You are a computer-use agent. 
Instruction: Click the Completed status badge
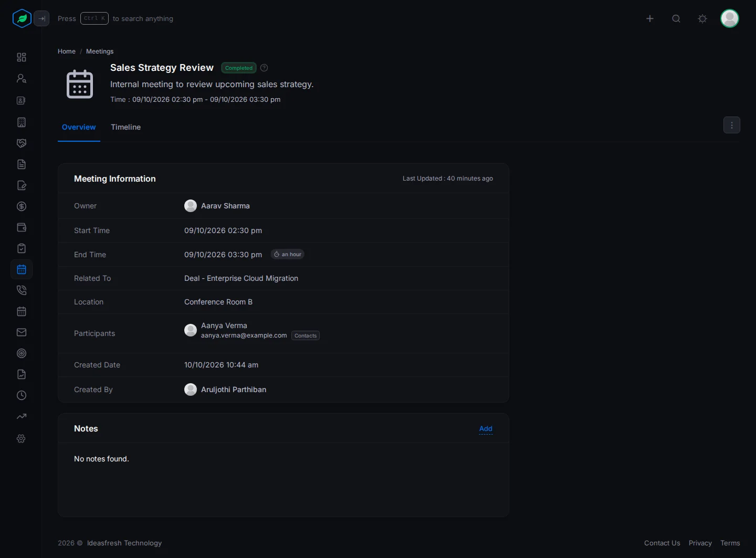[239, 68]
